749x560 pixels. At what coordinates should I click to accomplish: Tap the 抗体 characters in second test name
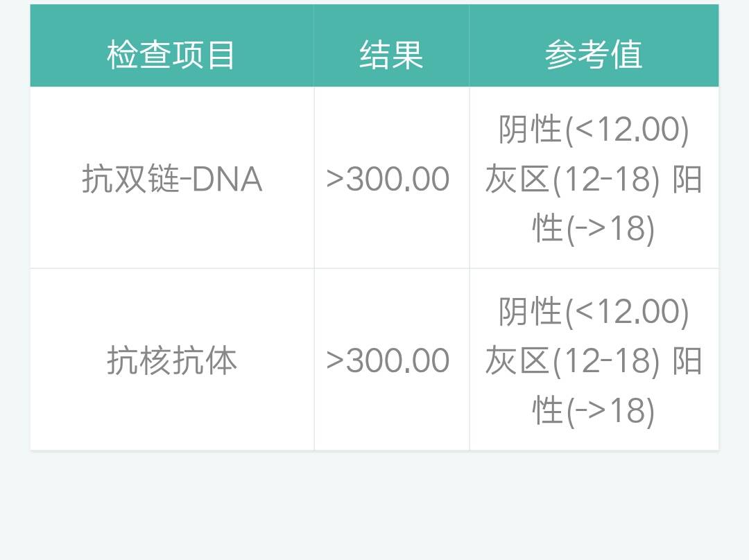pyautogui.click(x=205, y=361)
